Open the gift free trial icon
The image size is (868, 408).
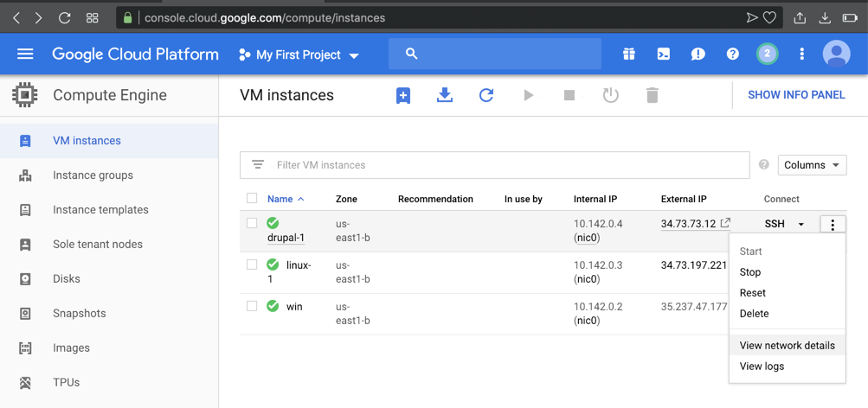tap(629, 54)
